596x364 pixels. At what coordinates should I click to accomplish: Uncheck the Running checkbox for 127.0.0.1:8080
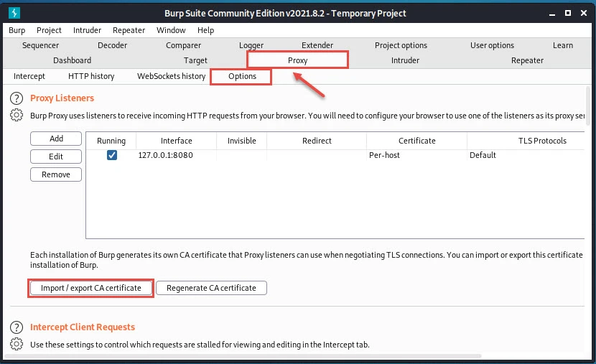[112, 155]
